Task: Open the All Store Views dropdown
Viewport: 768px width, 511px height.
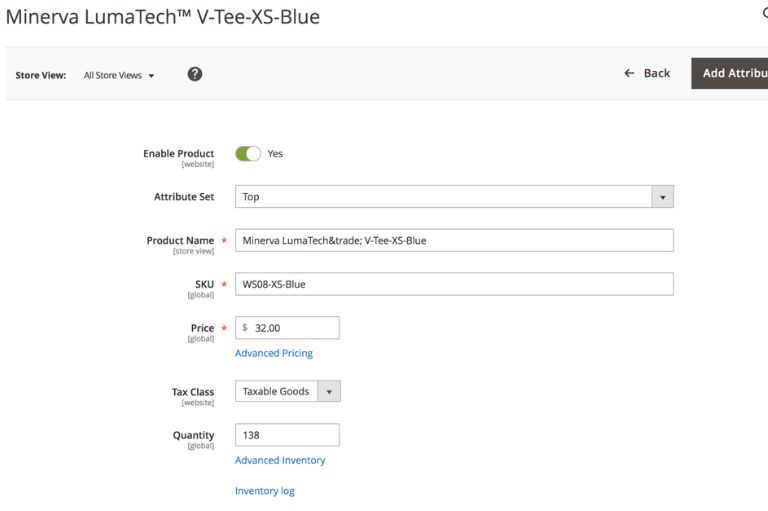Action: [119, 75]
